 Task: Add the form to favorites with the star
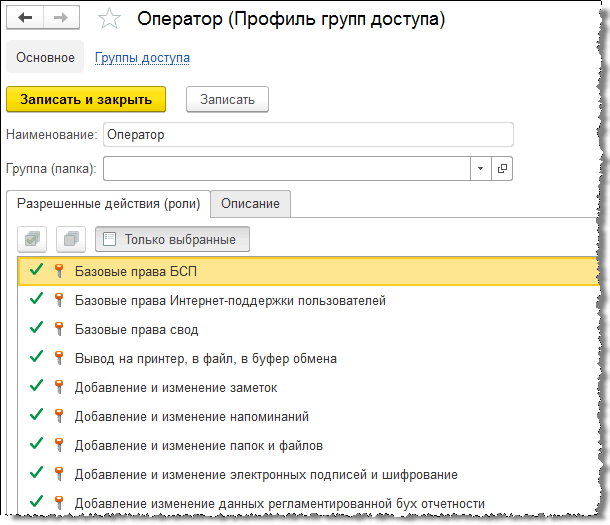coord(112,20)
